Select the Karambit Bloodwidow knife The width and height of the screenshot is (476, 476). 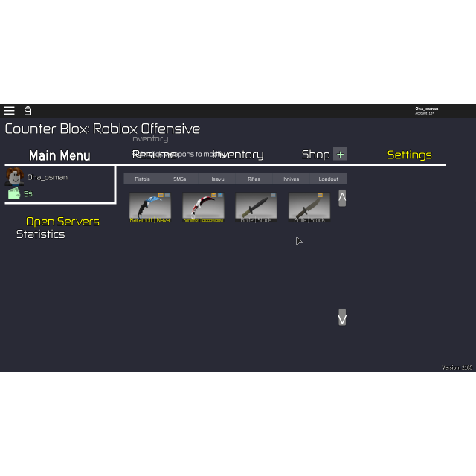[x=203, y=207]
